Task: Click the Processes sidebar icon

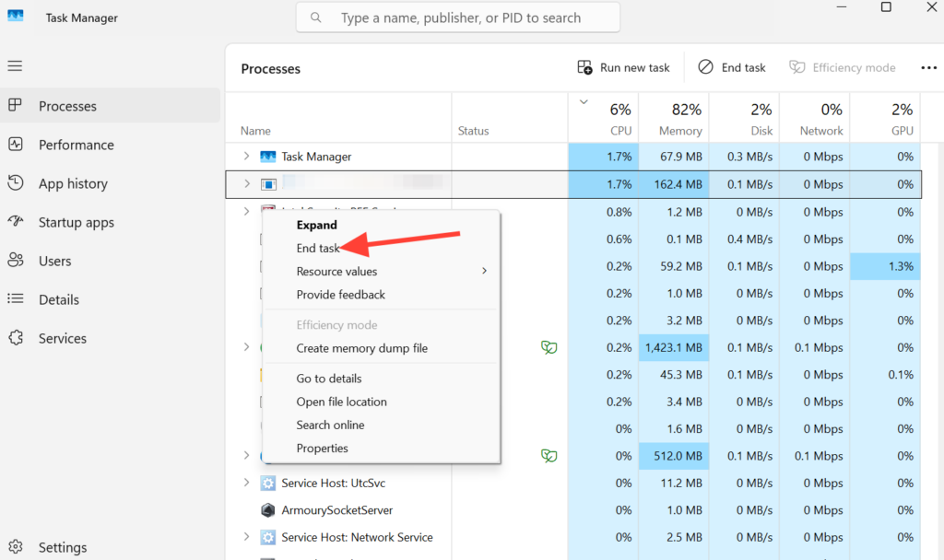Action: (15, 105)
